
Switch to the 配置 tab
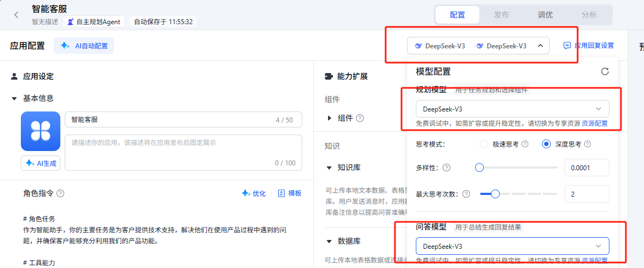(457, 15)
